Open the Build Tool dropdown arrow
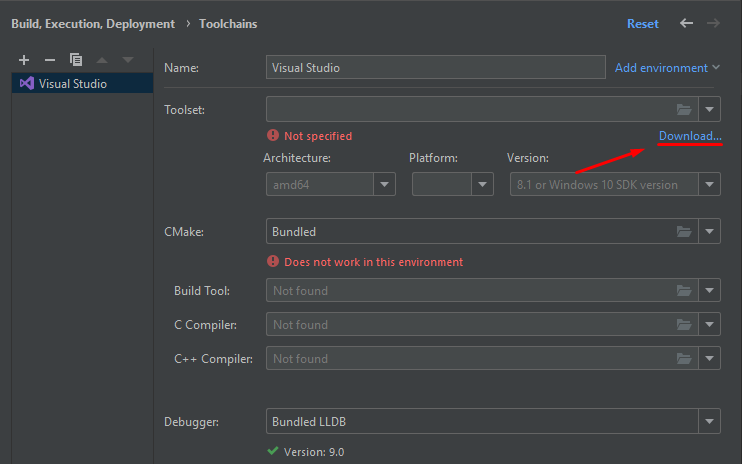Viewport: 742px width, 464px height. click(709, 290)
